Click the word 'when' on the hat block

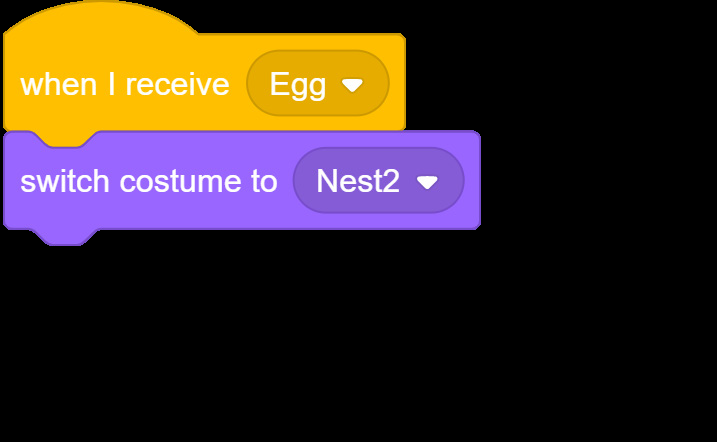pyautogui.click(x=59, y=85)
